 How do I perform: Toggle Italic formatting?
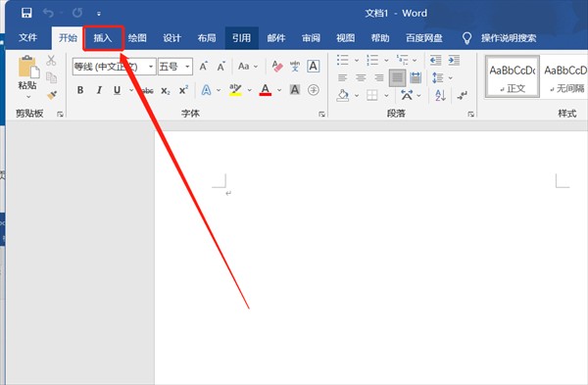click(99, 90)
